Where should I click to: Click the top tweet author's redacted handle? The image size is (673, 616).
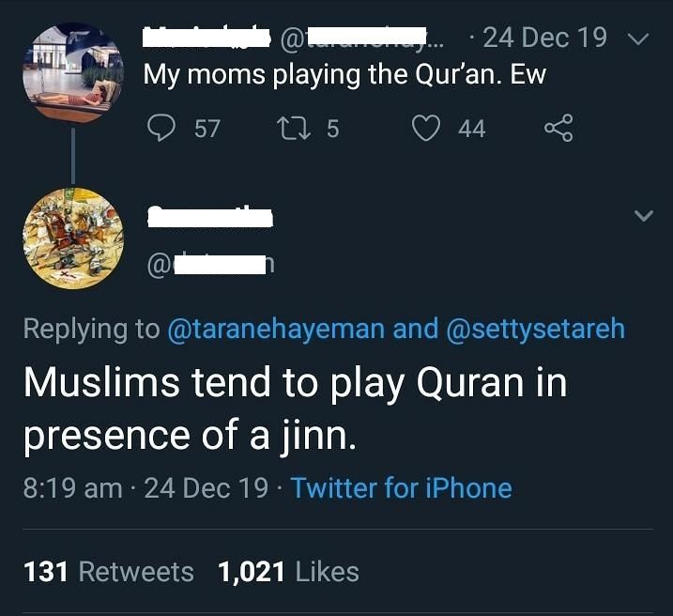pos(366,38)
